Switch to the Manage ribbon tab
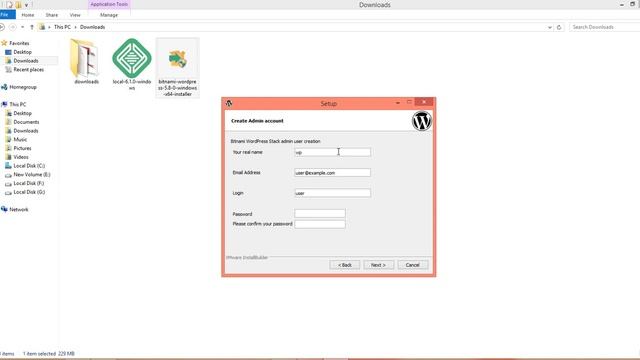The height and width of the screenshot is (360, 640). pos(109,15)
